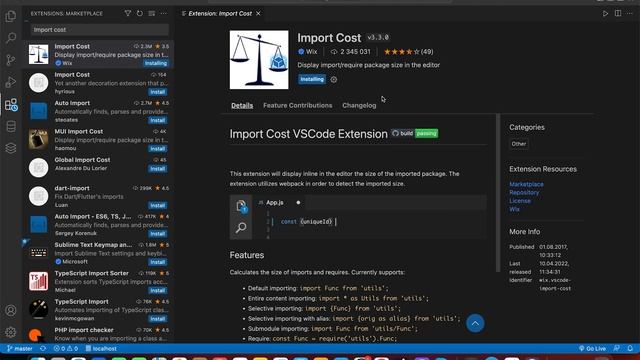This screenshot has width=640, height=360.
Task: Install Auto Import - ES6, TS extension
Action: click(158, 234)
